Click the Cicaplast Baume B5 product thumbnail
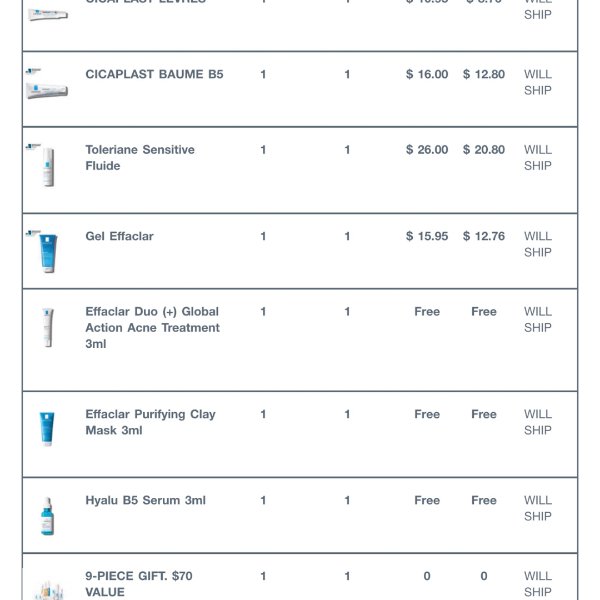 coord(47,86)
